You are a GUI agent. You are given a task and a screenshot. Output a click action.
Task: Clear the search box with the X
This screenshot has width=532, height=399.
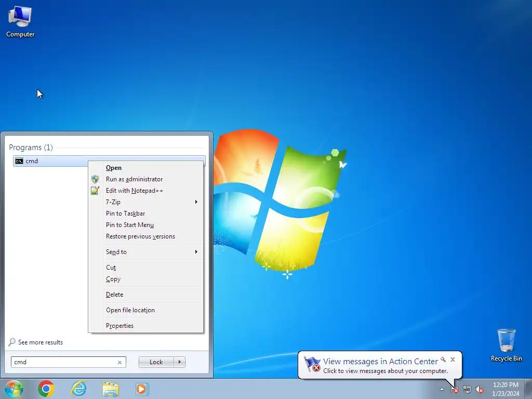[x=119, y=362]
